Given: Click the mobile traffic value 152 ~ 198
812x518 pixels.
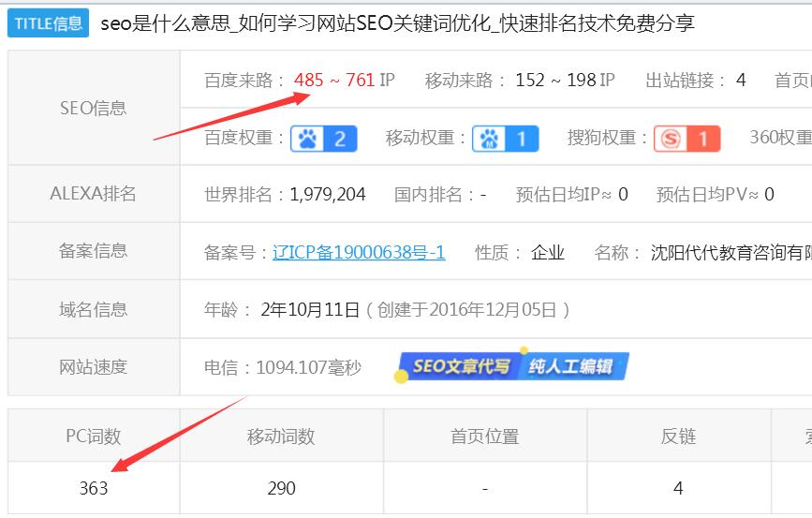Looking at the screenshot, I should click(x=555, y=80).
